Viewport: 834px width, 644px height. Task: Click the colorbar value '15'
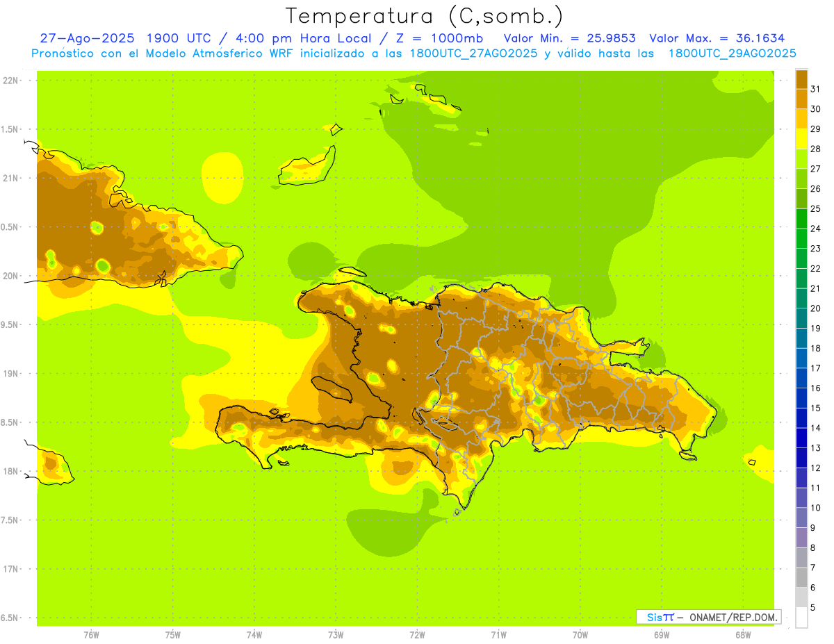[x=815, y=408]
